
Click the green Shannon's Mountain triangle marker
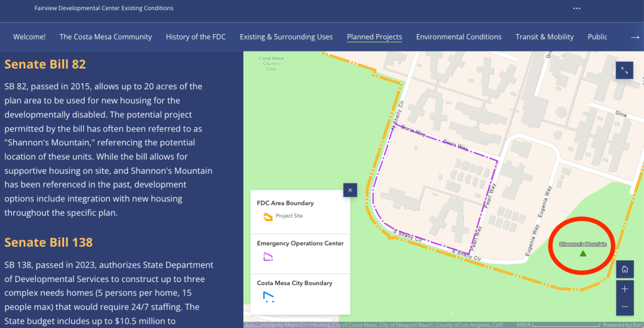583,254
